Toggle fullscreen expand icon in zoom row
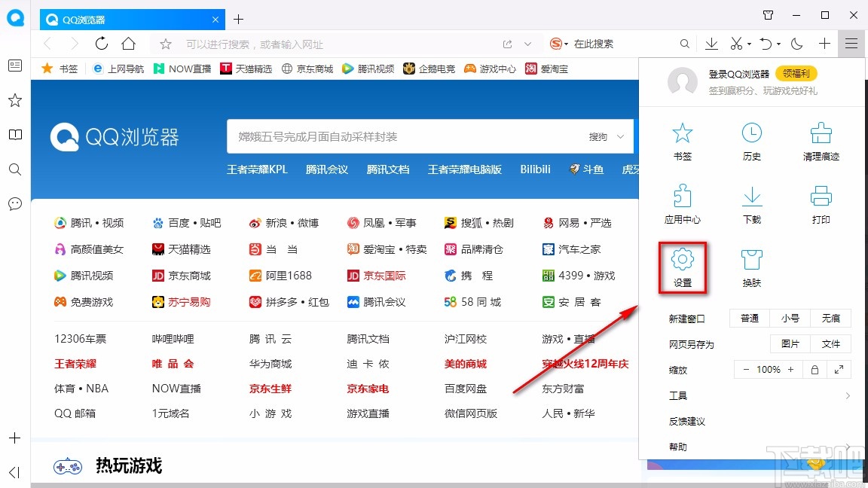The height and width of the screenshot is (488, 868). 839,370
